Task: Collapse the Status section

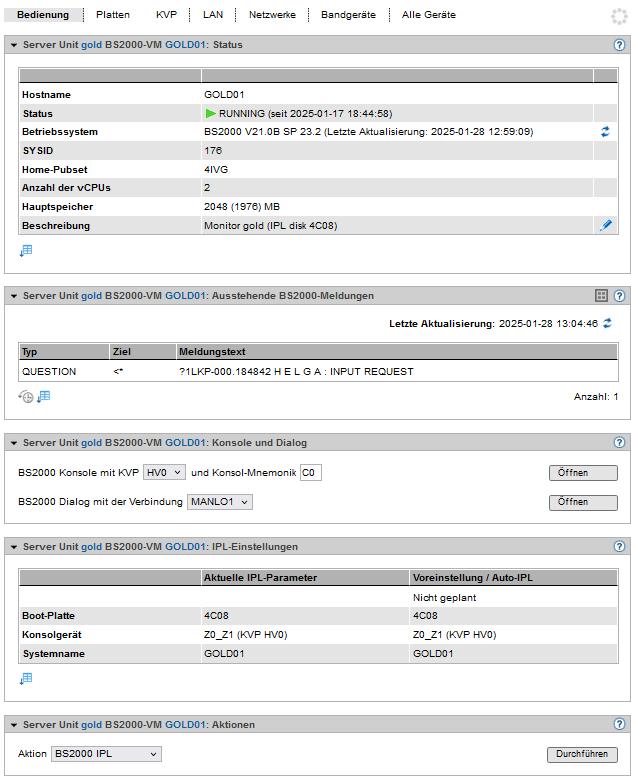Action: click(12, 45)
